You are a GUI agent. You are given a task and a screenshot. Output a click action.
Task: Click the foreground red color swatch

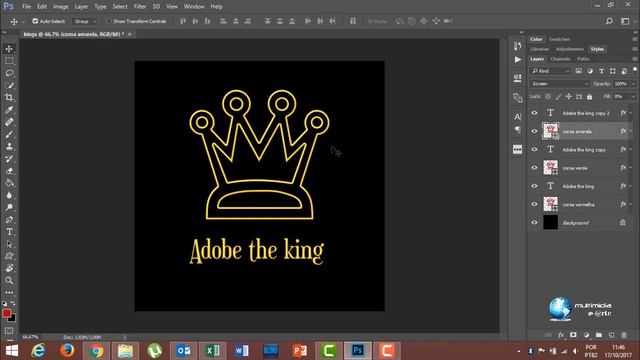pos(6,313)
